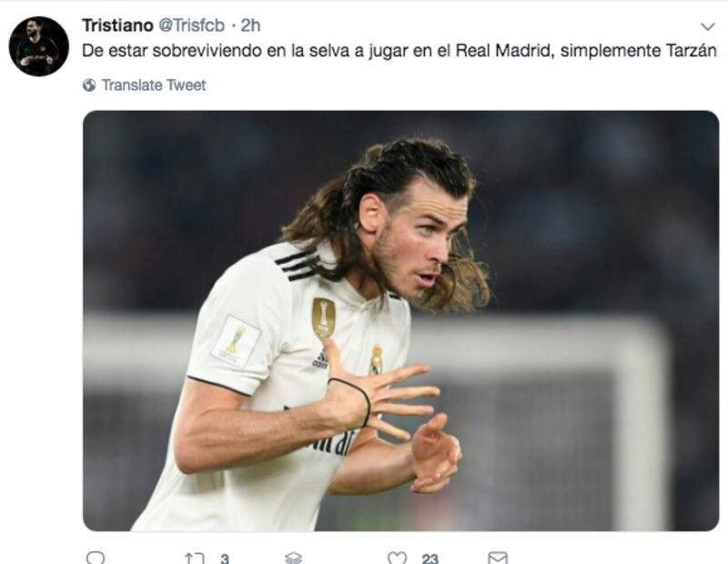This screenshot has width=728, height=564.
Task: Open the attached photo of the footballer
Action: (401, 321)
